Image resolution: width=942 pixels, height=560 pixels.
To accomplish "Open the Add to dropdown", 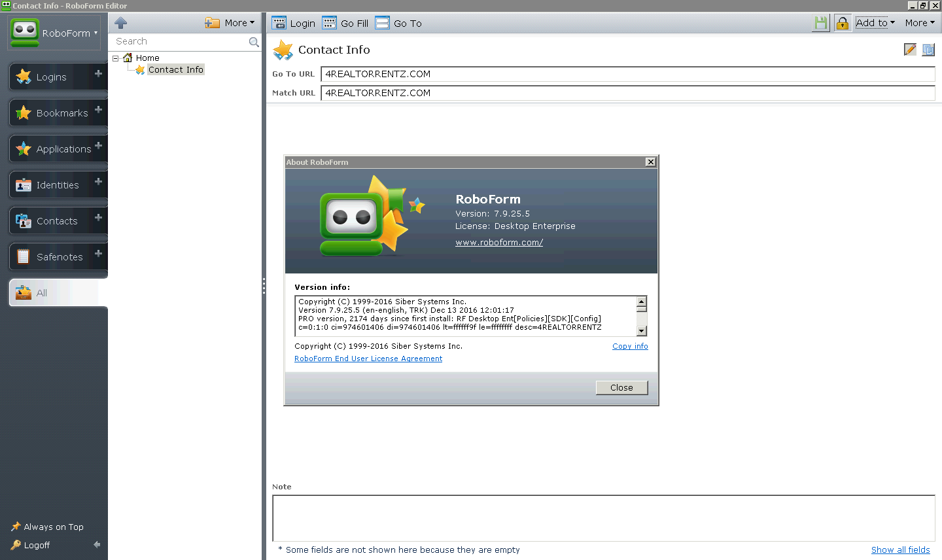I will 875,23.
